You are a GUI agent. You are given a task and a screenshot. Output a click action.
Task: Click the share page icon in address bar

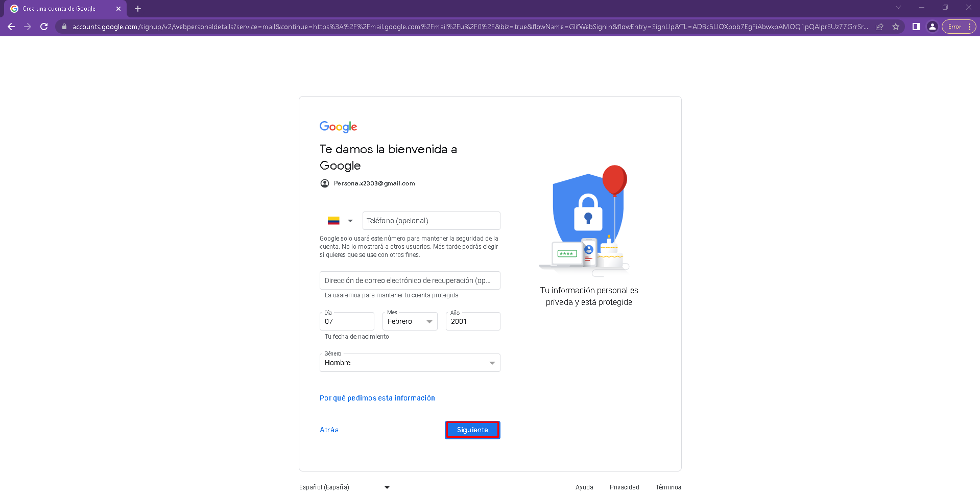879,27
